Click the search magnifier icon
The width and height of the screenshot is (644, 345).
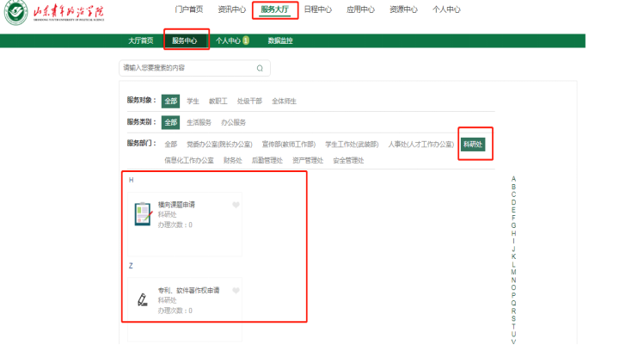click(x=260, y=68)
